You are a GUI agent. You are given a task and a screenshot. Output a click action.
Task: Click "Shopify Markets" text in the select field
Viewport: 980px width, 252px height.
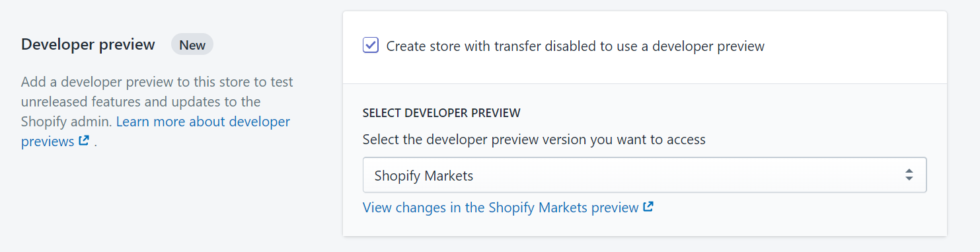[424, 176]
